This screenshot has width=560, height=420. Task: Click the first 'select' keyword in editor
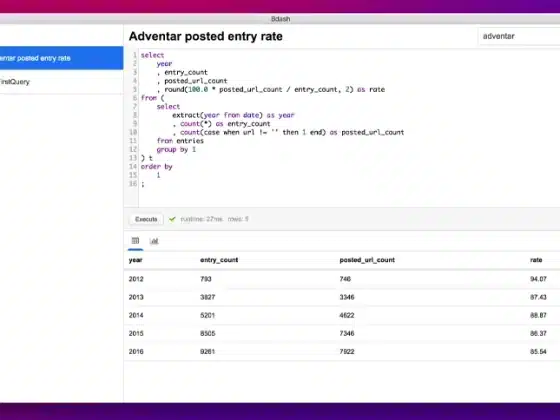pyautogui.click(x=152, y=55)
